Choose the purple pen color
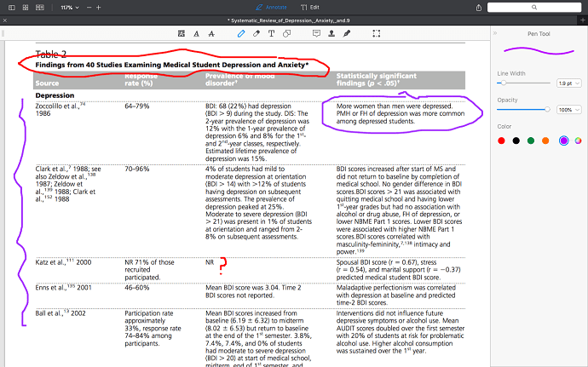This screenshot has height=367, width=588. tap(563, 140)
